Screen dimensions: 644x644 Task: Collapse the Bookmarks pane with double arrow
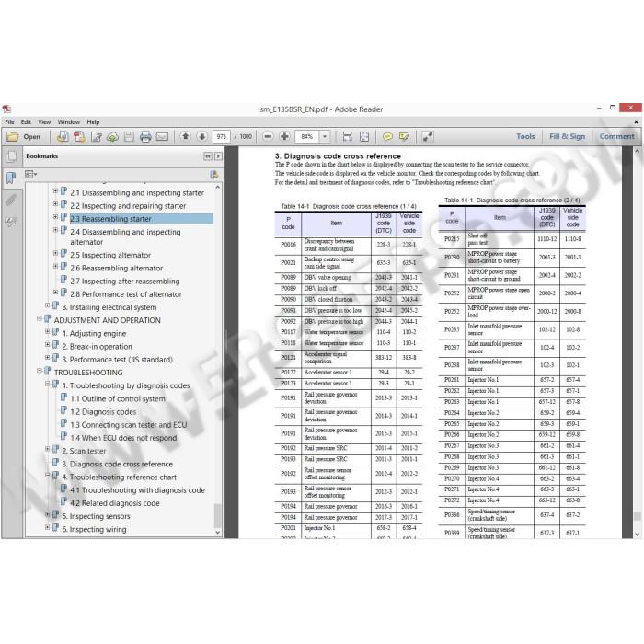click(x=208, y=156)
